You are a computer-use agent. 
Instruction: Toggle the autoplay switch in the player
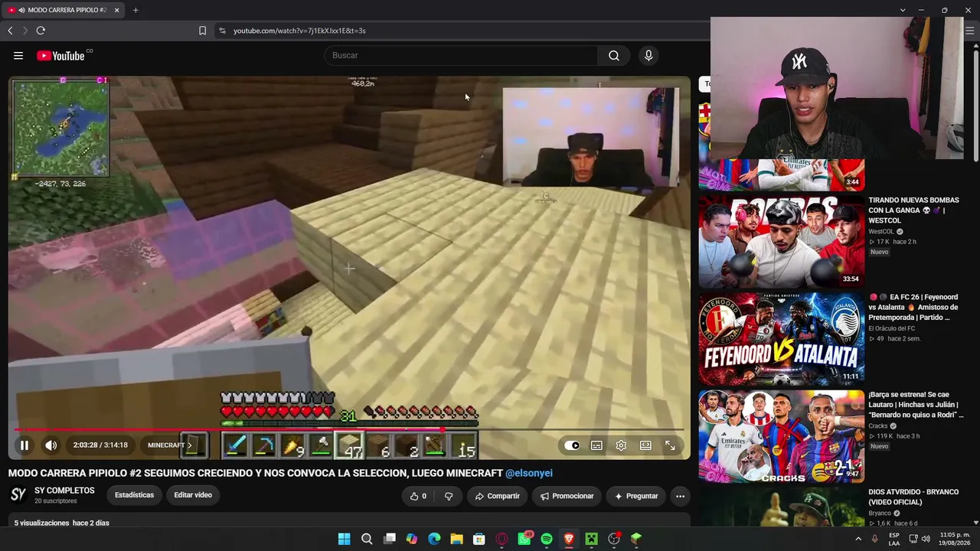573,445
